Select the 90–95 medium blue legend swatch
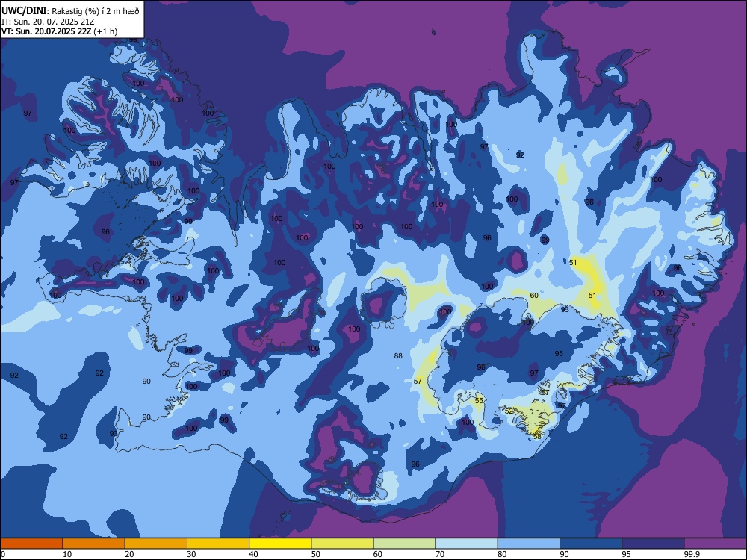Viewport: 747px width, 560px height. (591, 544)
